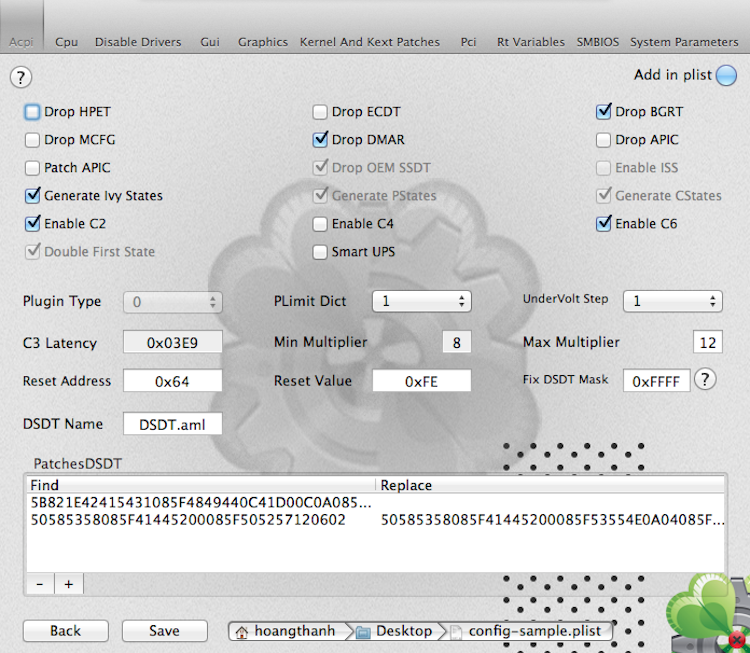Screen dimensions: 750x653
Task: Open Kernel And Kext Patches tab
Action: tap(370, 42)
